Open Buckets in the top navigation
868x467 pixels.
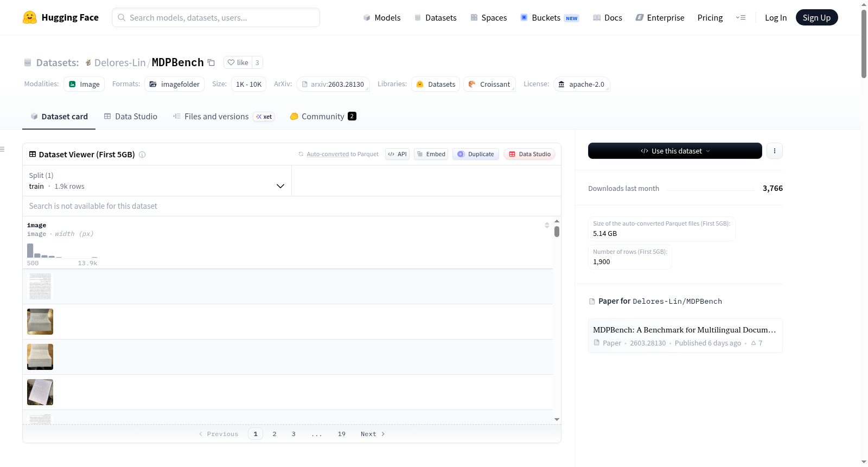[550, 18]
